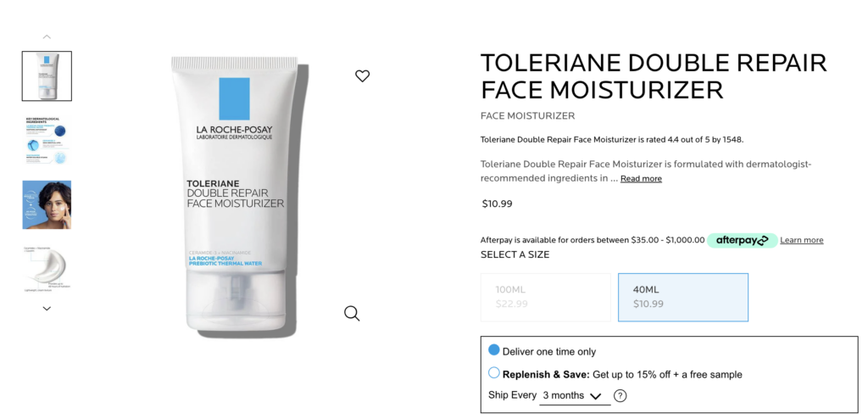The image size is (868, 419).
Task: Open the Afterpay Learn more link
Action: click(802, 240)
